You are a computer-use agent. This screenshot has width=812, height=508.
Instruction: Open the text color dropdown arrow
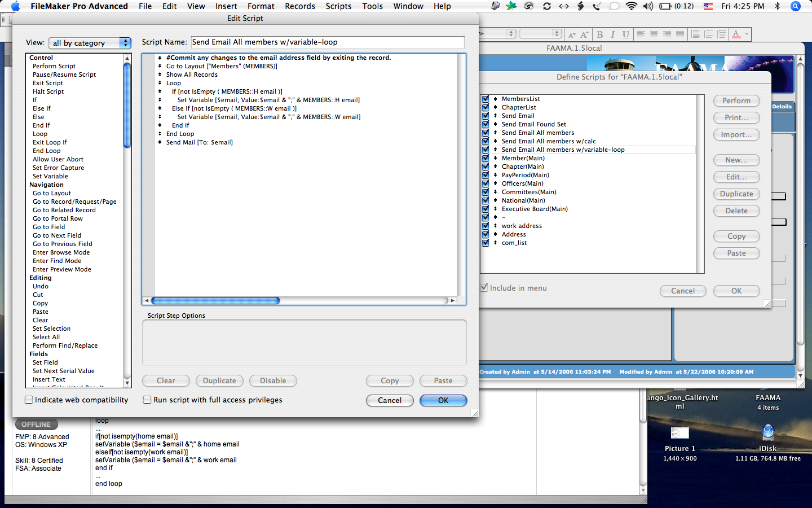click(x=747, y=34)
